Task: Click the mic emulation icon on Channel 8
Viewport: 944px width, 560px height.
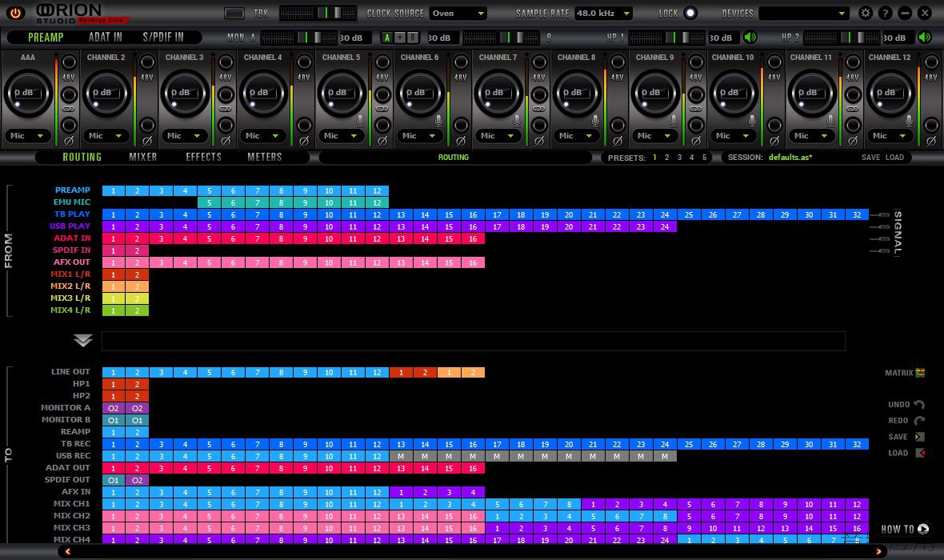Action: [x=595, y=121]
